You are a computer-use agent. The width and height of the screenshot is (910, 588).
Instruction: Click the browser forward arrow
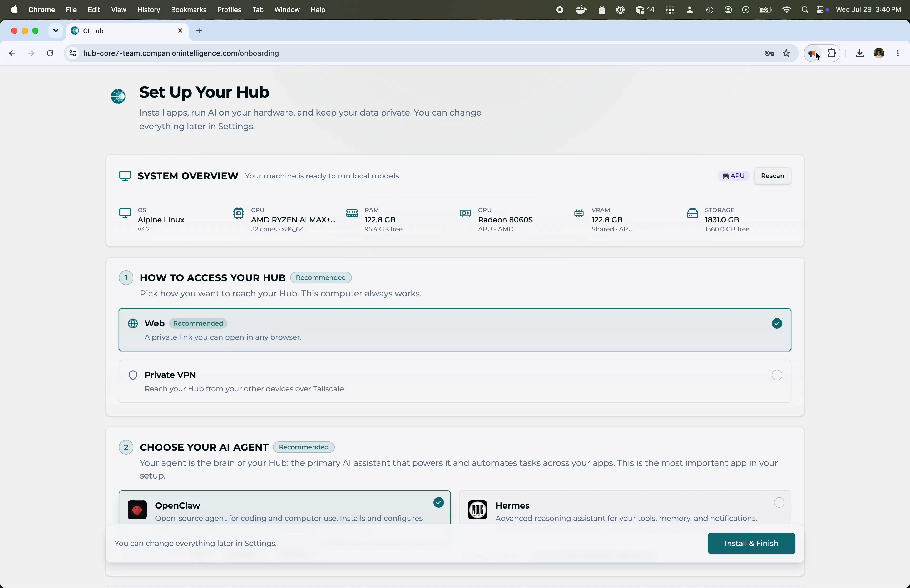[x=31, y=53]
